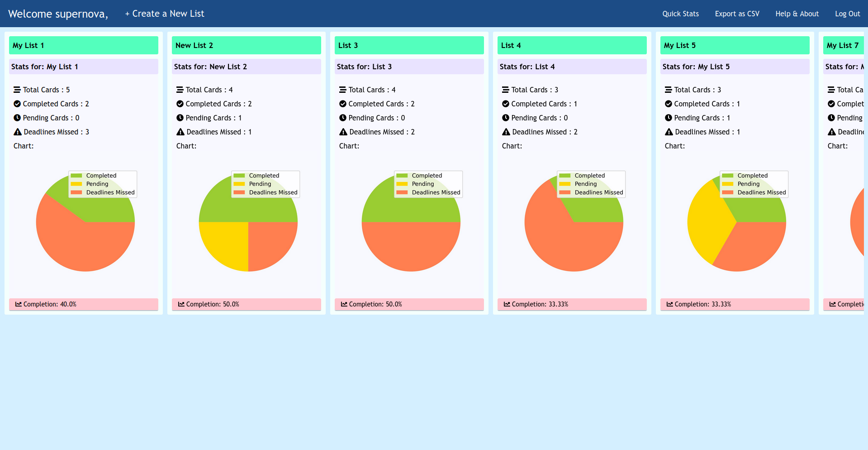The width and height of the screenshot is (868, 450).
Task: Click the Deadlines Missed warning icon in My List 1
Action: pos(18,132)
